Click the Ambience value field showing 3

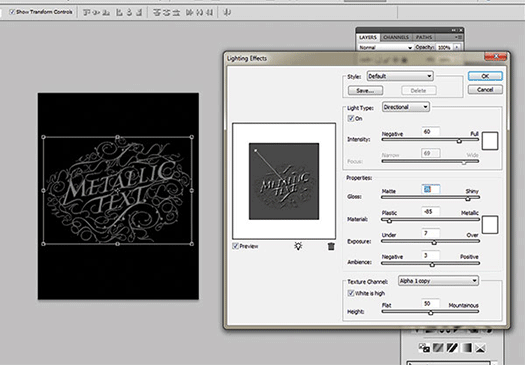click(x=431, y=255)
